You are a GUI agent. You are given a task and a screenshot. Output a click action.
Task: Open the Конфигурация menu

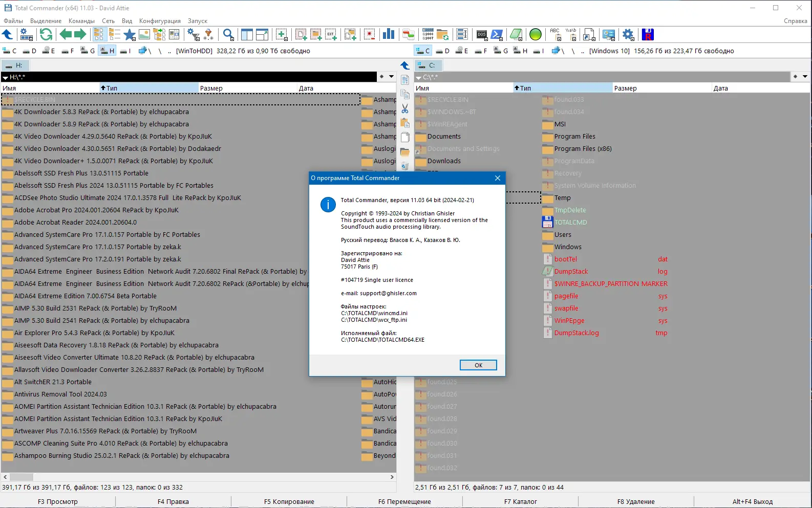[160, 21]
